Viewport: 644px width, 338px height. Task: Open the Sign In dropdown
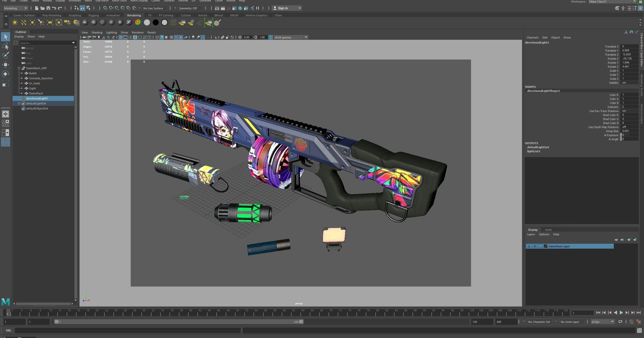point(287,8)
